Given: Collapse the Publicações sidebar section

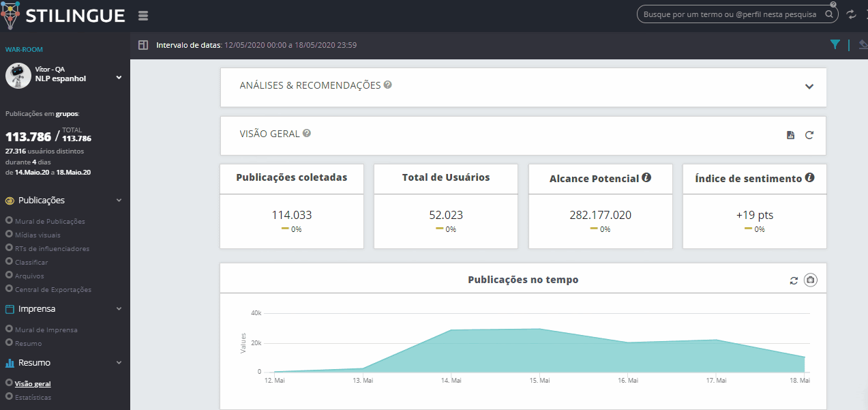Looking at the screenshot, I should [119, 201].
